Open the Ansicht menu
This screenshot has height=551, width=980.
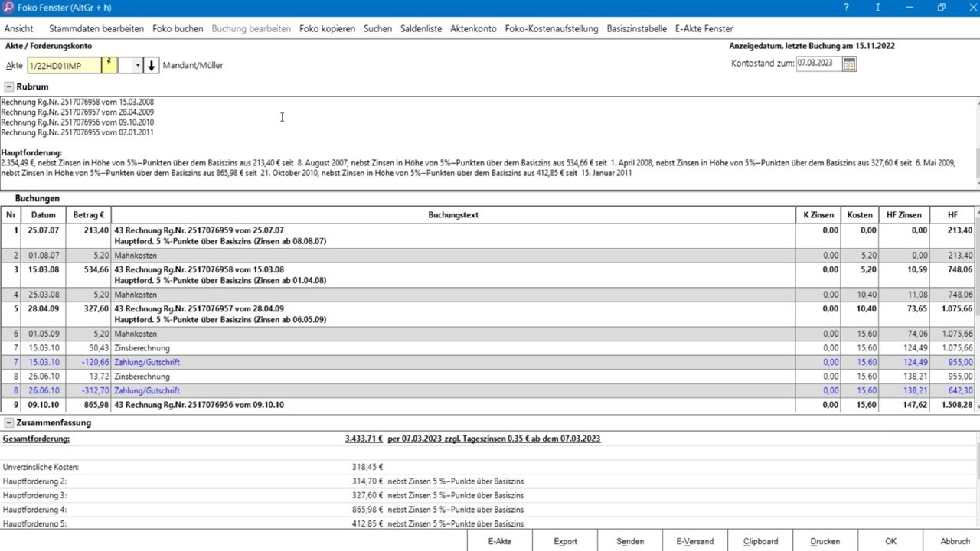pos(19,28)
